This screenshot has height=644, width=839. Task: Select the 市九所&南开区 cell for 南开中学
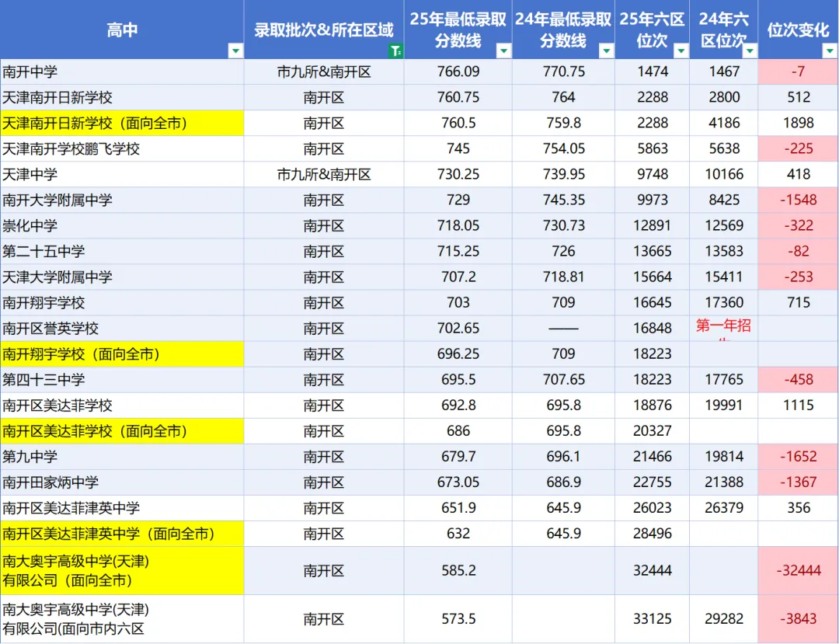pyautogui.click(x=324, y=71)
